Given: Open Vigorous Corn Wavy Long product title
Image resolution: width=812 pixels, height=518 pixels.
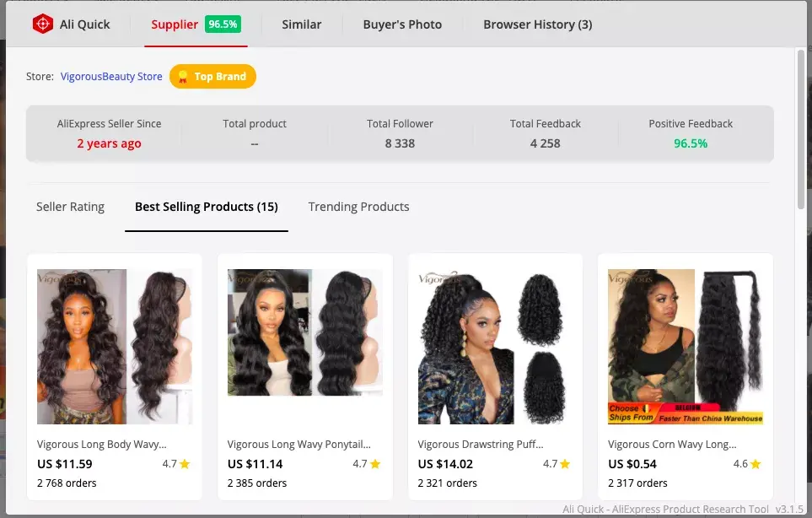Looking at the screenshot, I should click(x=672, y=445).
